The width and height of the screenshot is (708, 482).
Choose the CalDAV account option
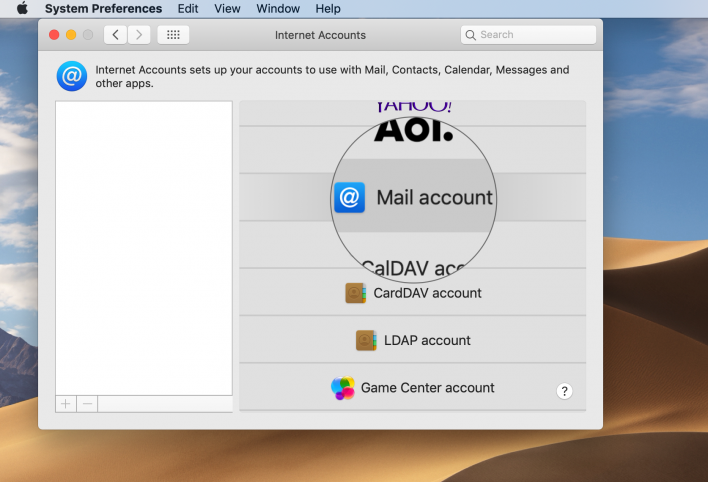[413, 245]
